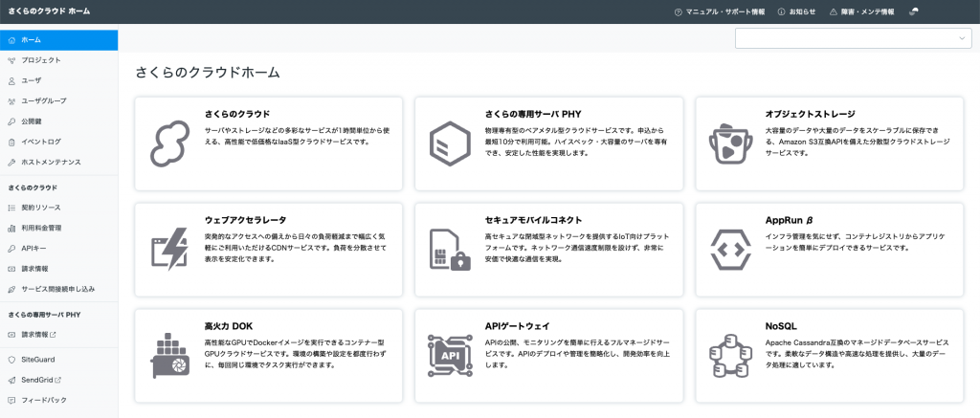Open 障害・メンテ情報 in header
980x418 pixels.
[862, 11]
